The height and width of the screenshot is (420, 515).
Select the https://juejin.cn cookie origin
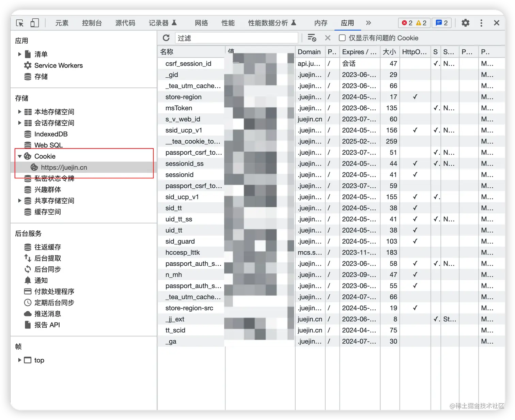tap(64, 167)
